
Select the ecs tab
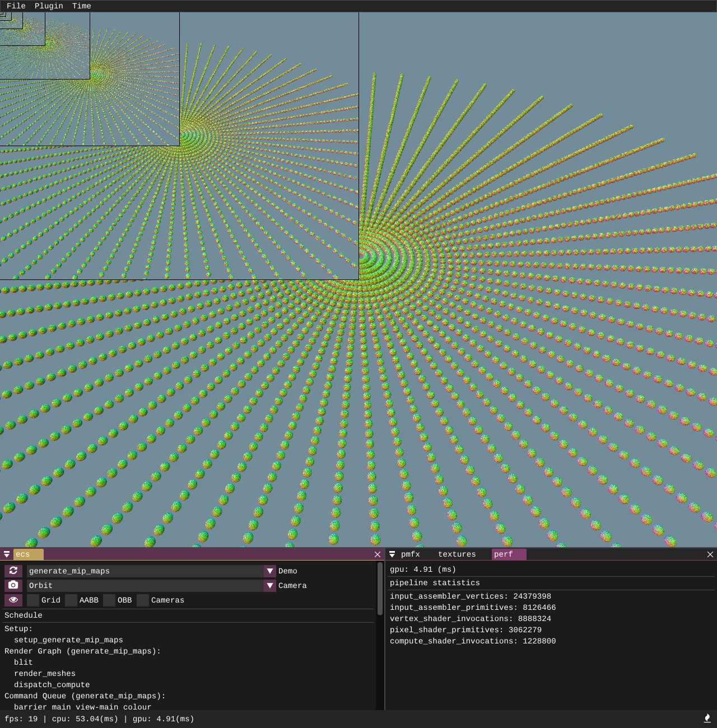[x=28, y=554]
